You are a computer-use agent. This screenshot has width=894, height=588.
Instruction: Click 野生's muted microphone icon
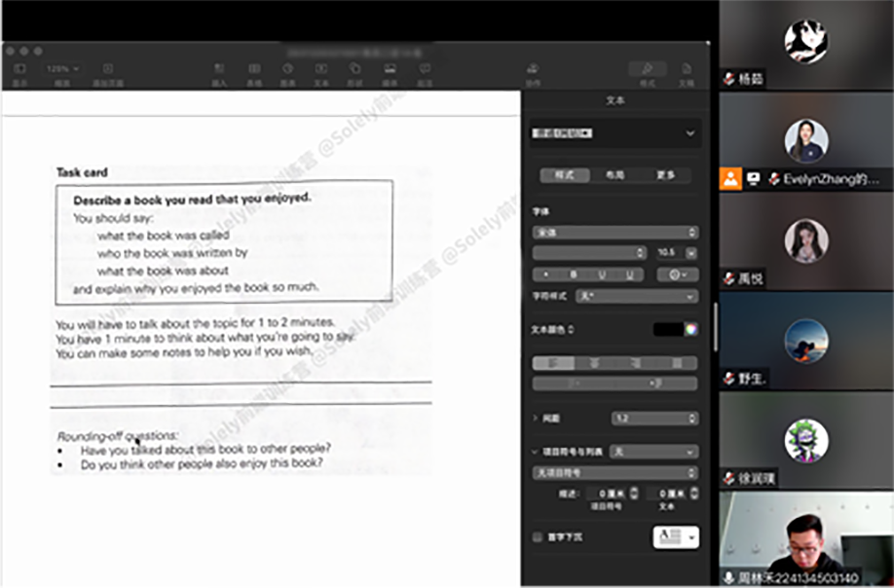(729, 379)
